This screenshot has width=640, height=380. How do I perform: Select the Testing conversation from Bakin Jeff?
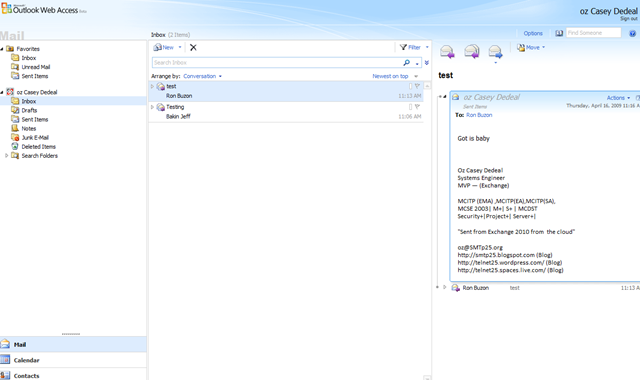[x=286, y=112]
